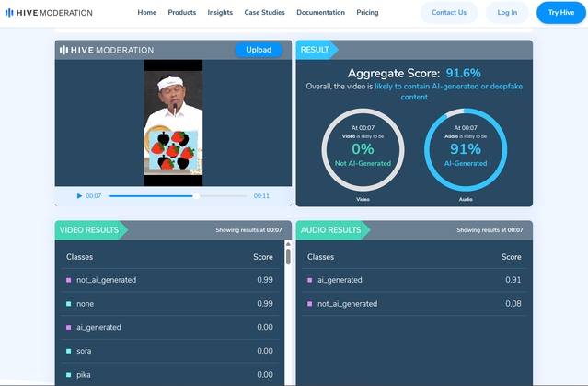Click the cyan square beside pika class
This screenshot has height=386, width=588.
point(68,374)
